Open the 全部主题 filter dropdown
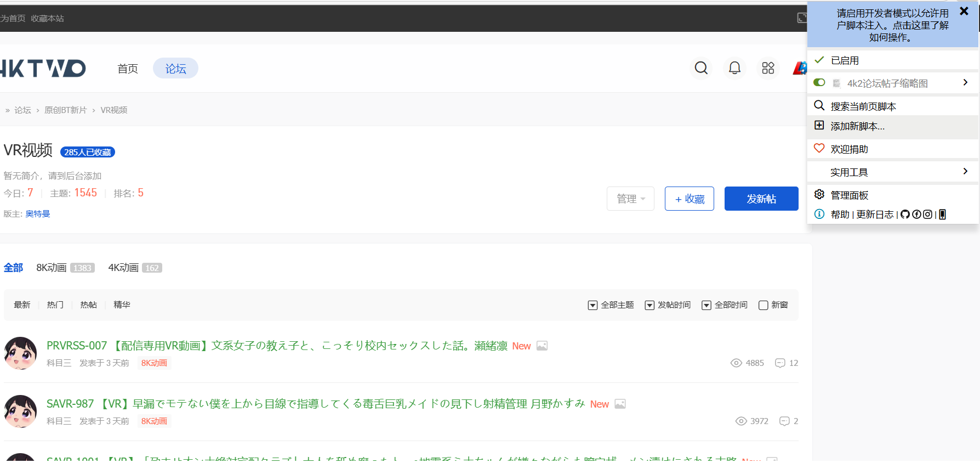The height and width of the screenshot is (474, 980). [611, 305]
